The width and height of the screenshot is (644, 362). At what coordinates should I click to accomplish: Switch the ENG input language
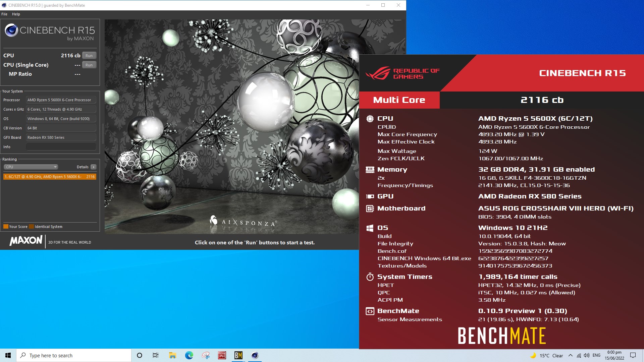(x=596, y=355)
